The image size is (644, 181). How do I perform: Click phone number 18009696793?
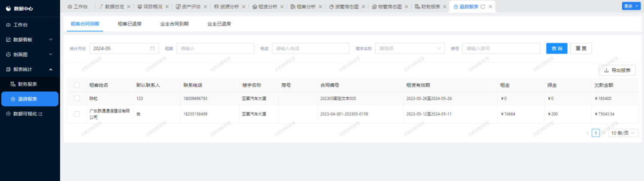tap(195, 98)
